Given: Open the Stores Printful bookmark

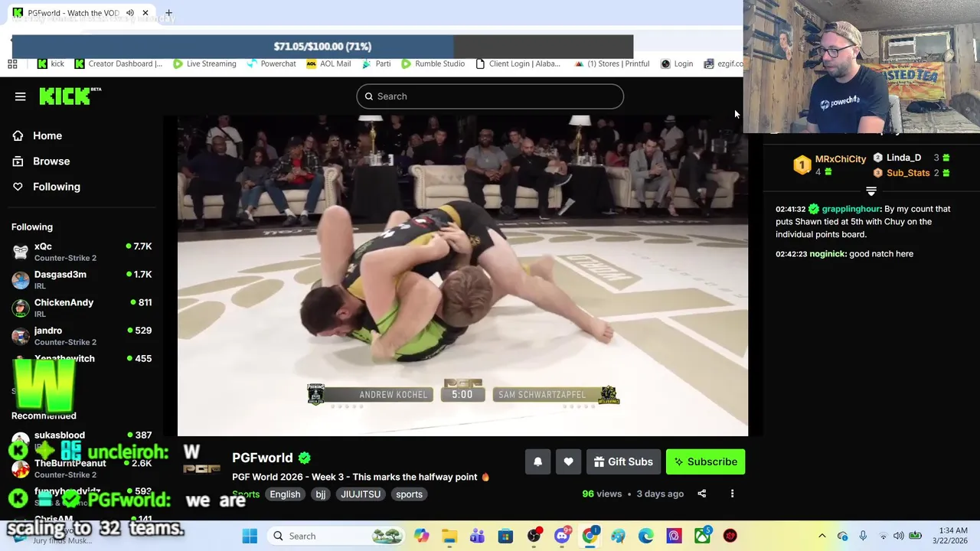Looking at the screenshot, I should coord(612,64).
